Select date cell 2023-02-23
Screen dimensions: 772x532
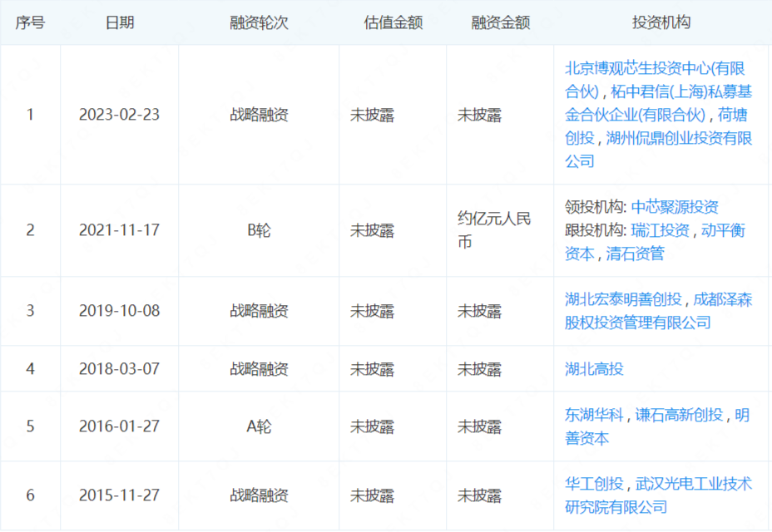pos(119,115)
